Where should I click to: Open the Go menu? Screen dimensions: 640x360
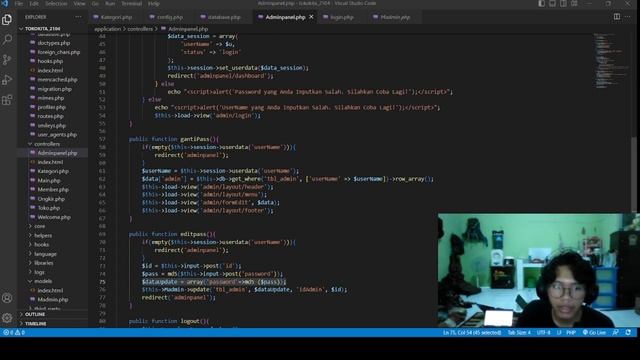coord(95,4)
